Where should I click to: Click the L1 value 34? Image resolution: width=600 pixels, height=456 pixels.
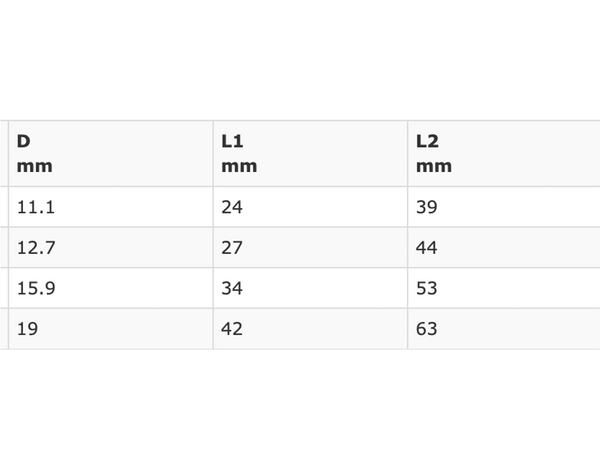point(310,288)
